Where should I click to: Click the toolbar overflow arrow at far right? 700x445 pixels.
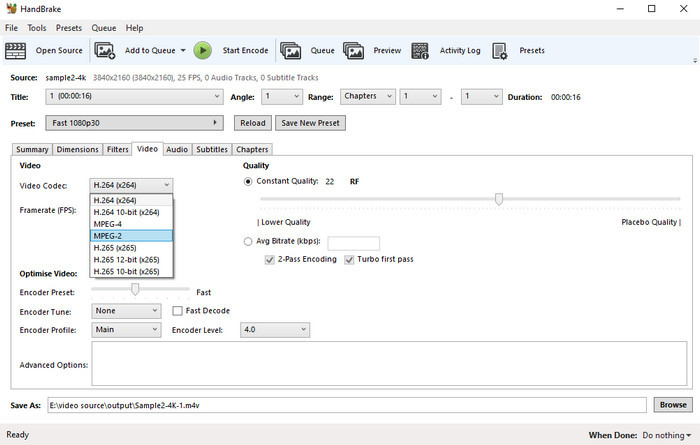pos(695,61)
